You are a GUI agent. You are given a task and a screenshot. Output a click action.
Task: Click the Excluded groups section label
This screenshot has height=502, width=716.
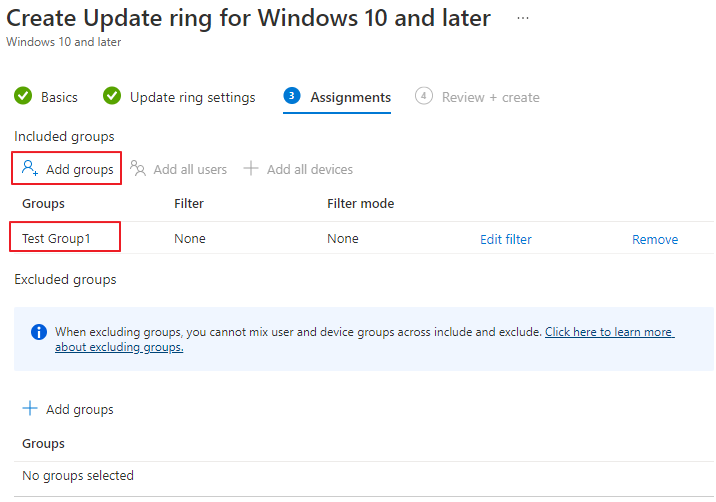coord(65,280)
